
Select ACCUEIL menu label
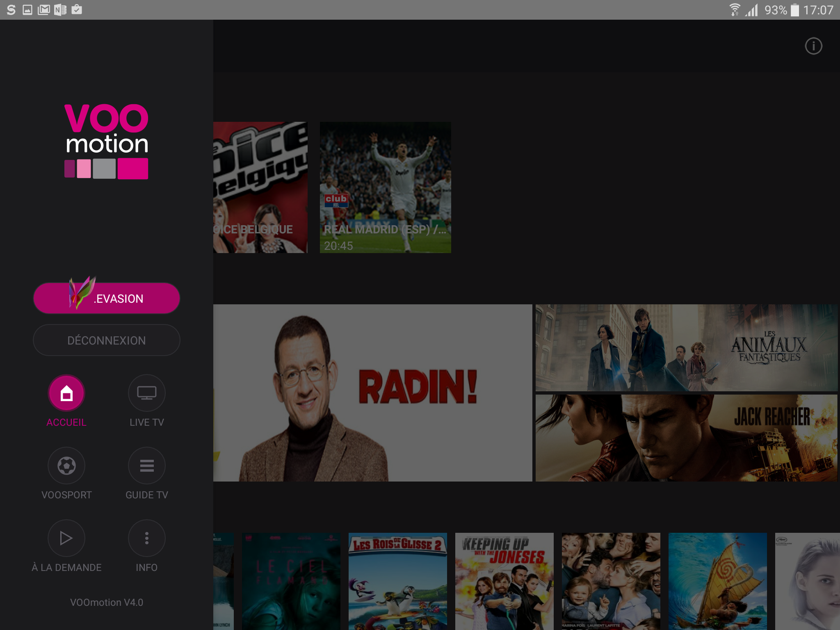66,422
